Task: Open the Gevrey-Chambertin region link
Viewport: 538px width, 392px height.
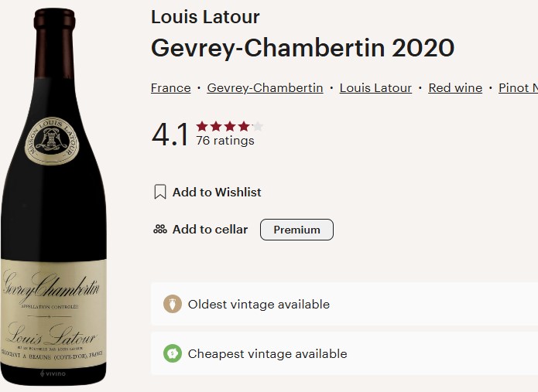Action: pyautogui.click(x=265, y=88)
